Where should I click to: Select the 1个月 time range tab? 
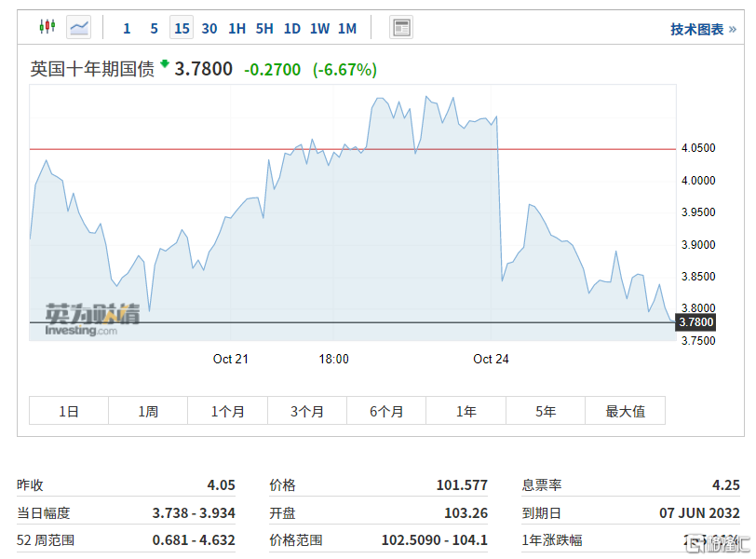click(x=227, y=411)
